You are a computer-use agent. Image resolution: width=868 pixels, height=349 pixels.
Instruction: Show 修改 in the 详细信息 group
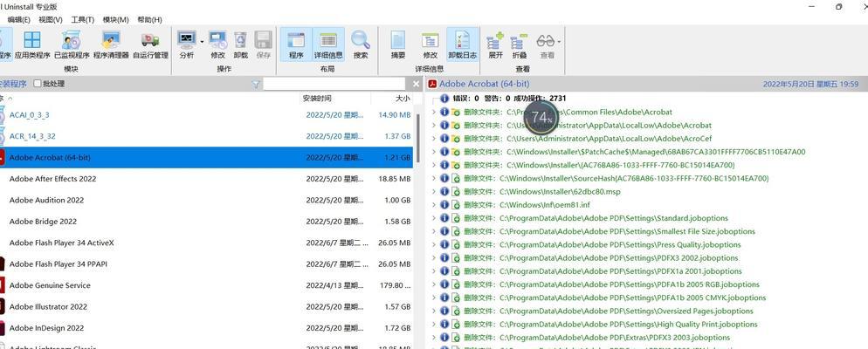[x=431, y=44]
